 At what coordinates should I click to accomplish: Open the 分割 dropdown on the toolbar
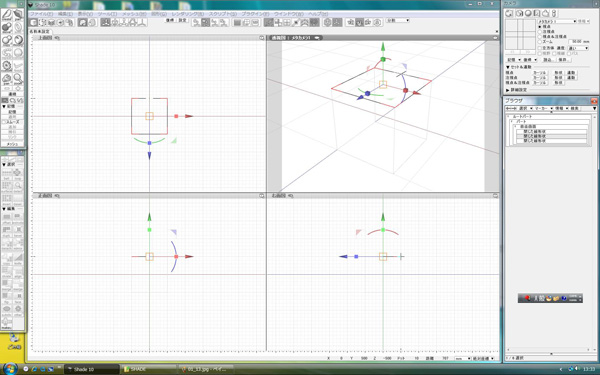click(398, 20)
